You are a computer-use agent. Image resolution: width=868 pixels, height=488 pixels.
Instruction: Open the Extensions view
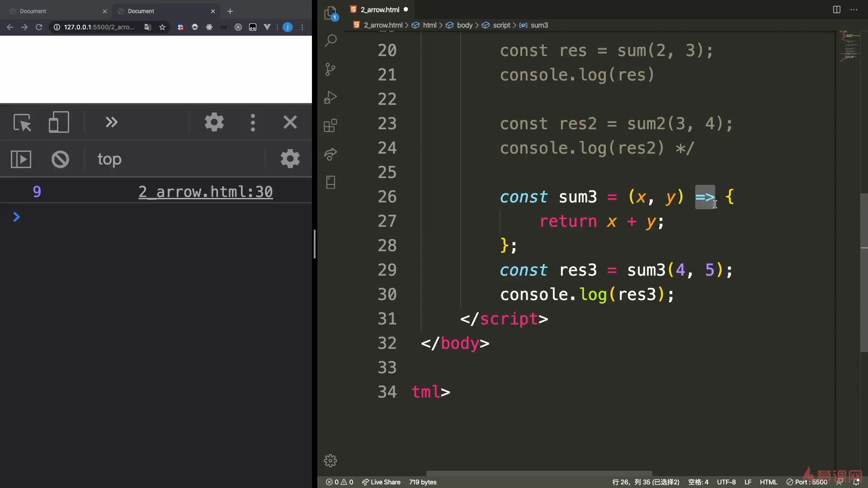click(x=330, y=126)
